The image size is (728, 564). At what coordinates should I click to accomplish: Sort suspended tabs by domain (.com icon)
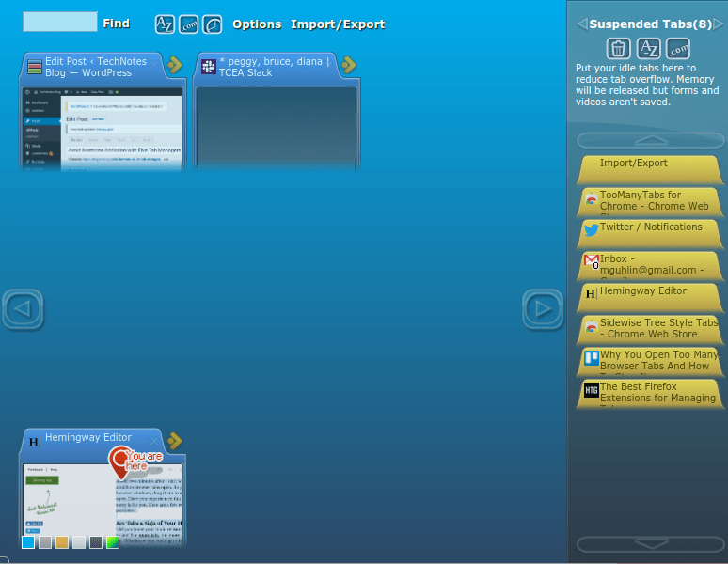tap(678, 49)
